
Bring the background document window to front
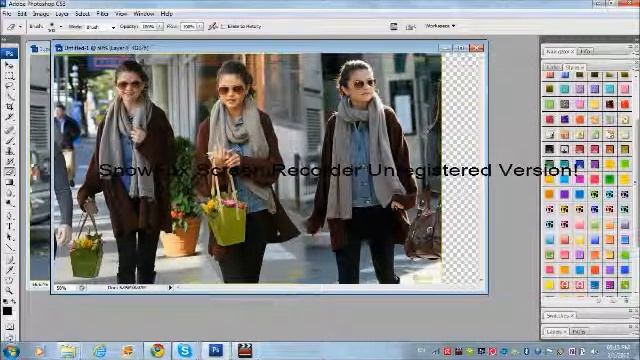40,49
